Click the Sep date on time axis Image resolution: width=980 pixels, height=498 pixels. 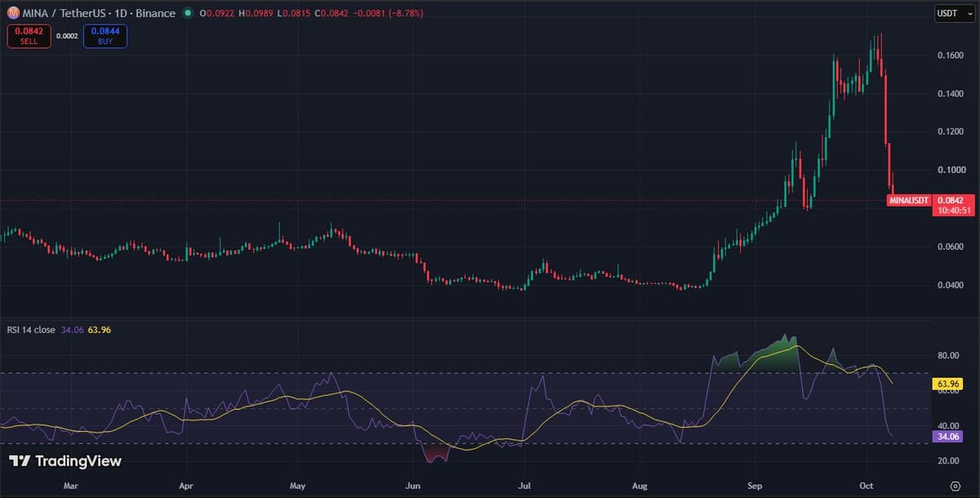click(x=755, y=486)
